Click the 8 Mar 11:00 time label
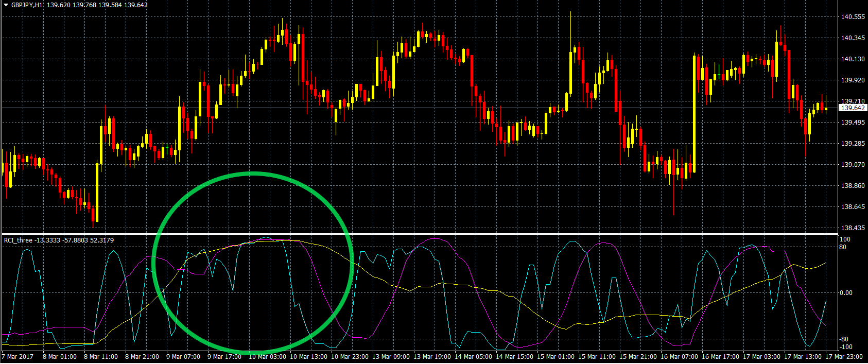The image size is (868, 364). tap(101, 357)
